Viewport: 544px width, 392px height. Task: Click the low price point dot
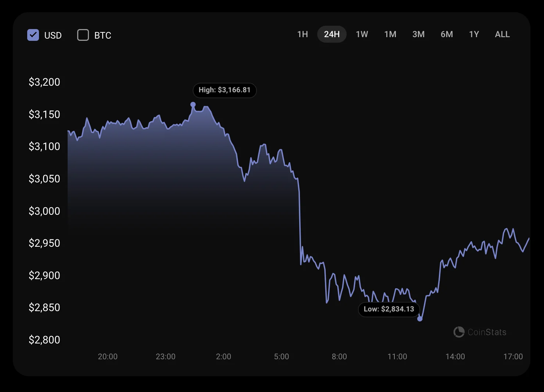pos(420,319)
